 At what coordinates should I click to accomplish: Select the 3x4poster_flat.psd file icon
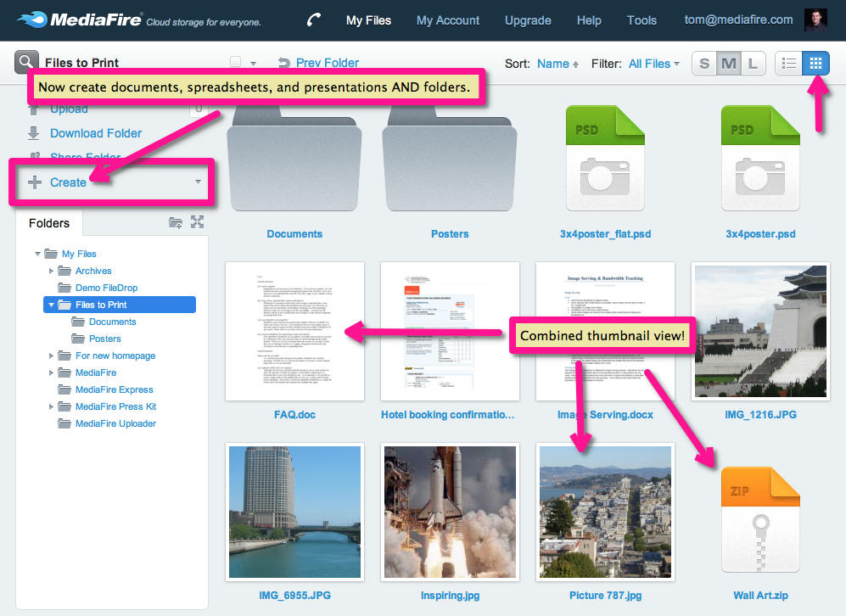(605, 159)
